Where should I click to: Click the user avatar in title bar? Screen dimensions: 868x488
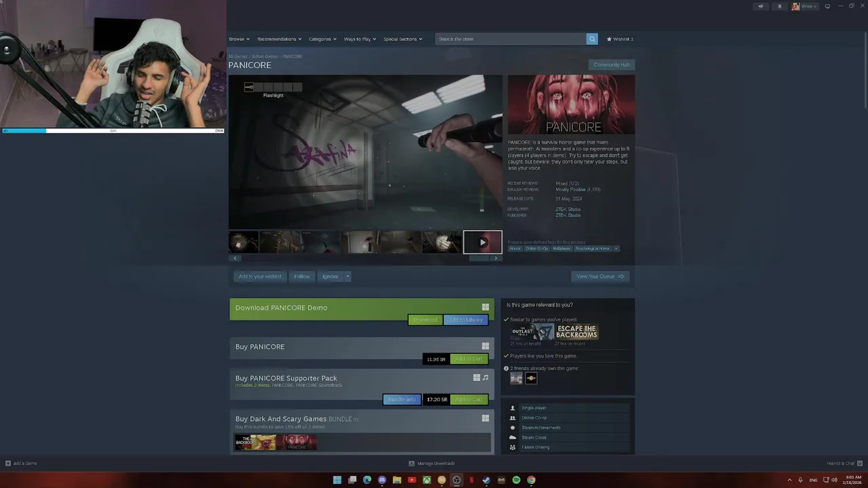(795, 6)
